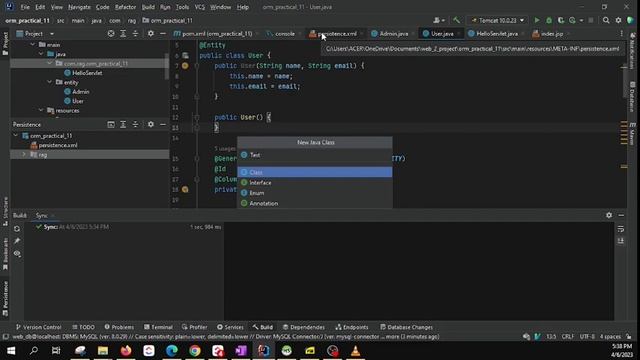Open Windows Start menu
Screen dimensions: 640x360
point(11,351)
